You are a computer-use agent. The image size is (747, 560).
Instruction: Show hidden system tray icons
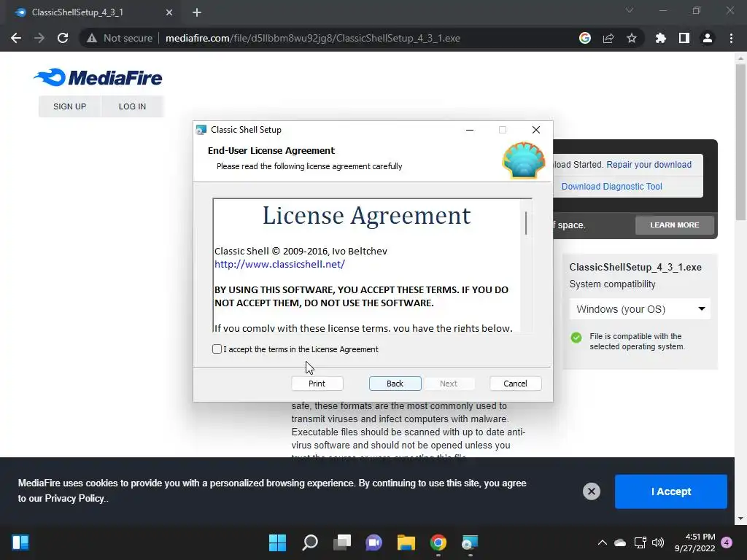602,542
